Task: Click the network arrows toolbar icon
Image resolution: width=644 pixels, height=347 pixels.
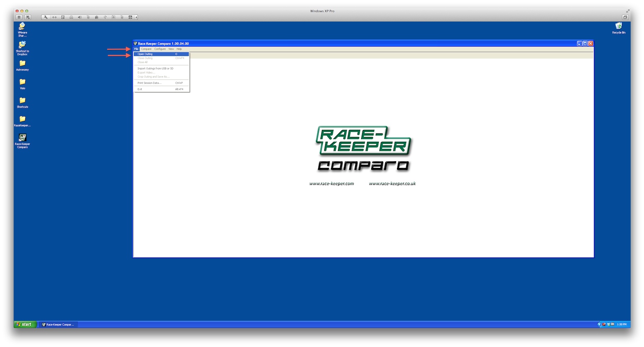Action: (x=54, y=17)
